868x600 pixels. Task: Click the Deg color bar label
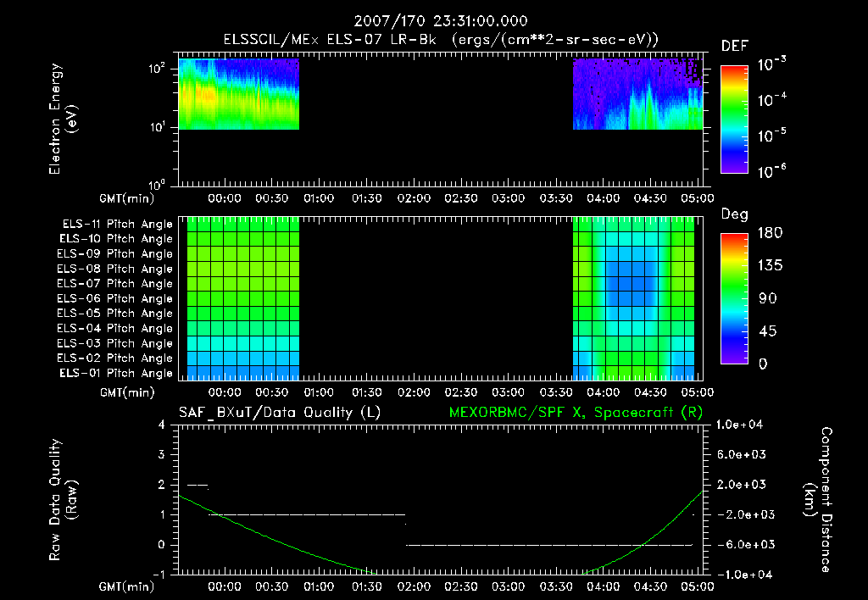(735, 214)
